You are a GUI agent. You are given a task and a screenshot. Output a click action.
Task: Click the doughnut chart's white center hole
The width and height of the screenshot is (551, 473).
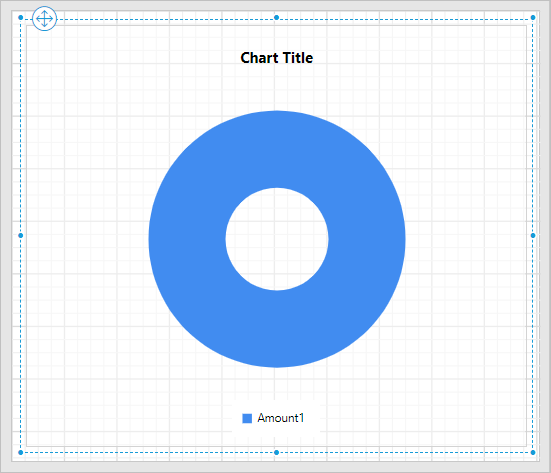277,239
